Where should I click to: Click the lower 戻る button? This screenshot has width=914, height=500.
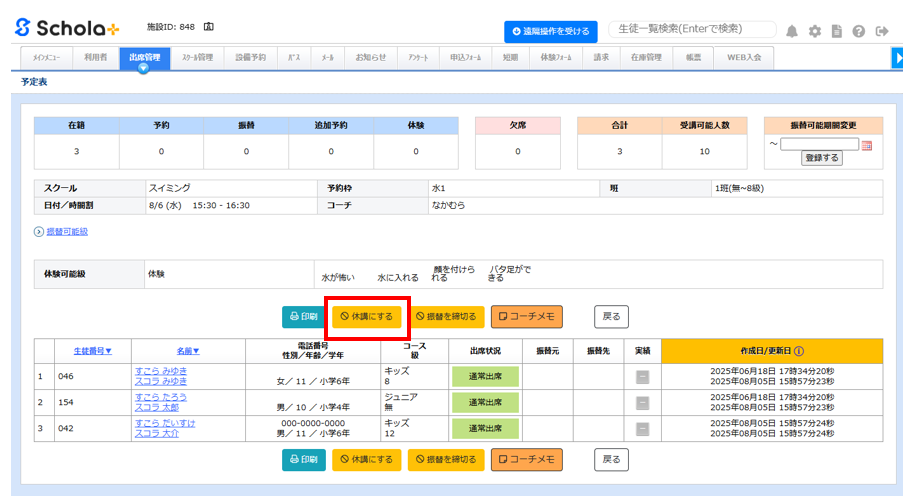[x=611, y=459]
